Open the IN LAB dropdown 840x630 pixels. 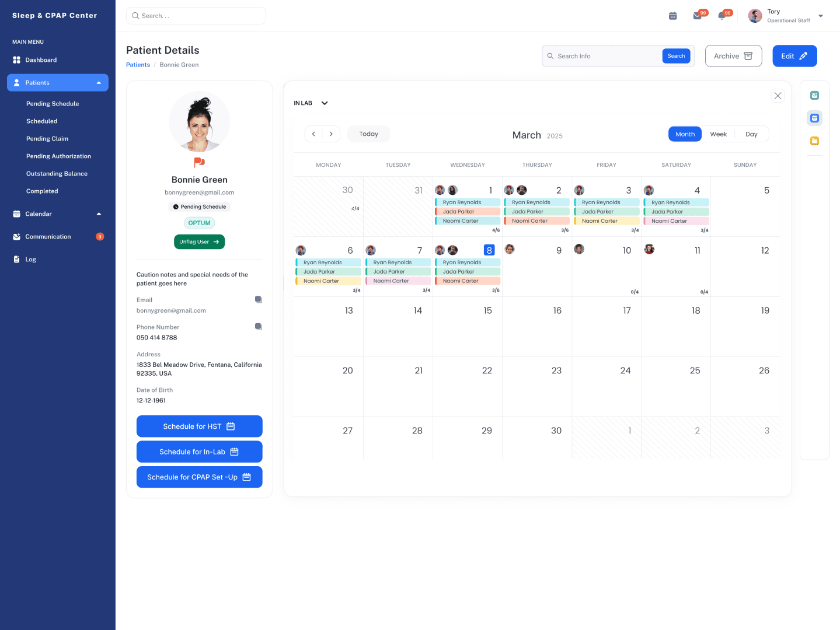[x=311, y=103]
